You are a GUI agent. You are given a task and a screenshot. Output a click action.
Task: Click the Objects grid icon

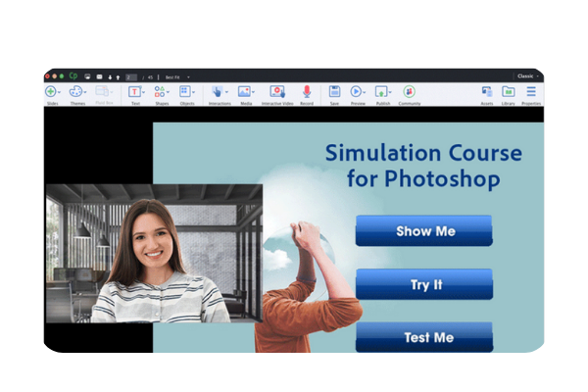point(184,91)
